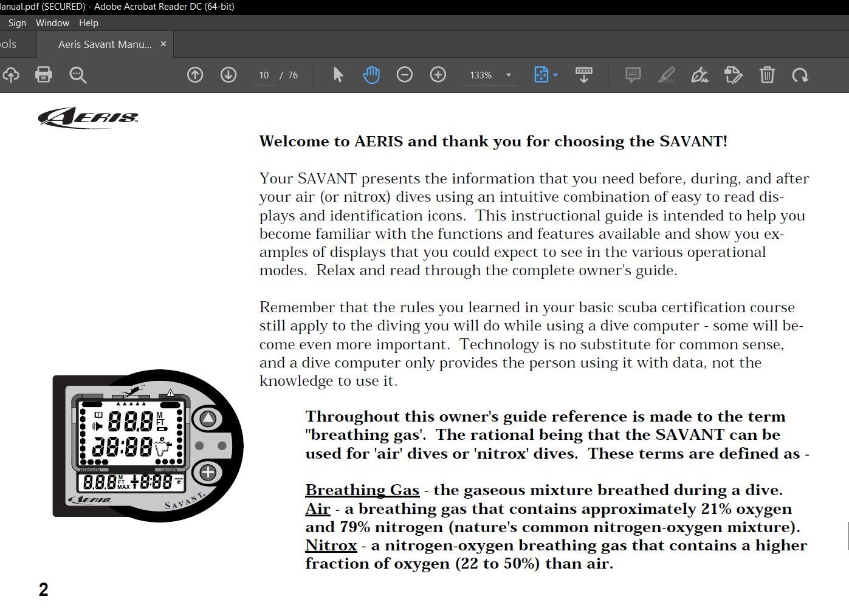Delete using the trash can icon

767,75
